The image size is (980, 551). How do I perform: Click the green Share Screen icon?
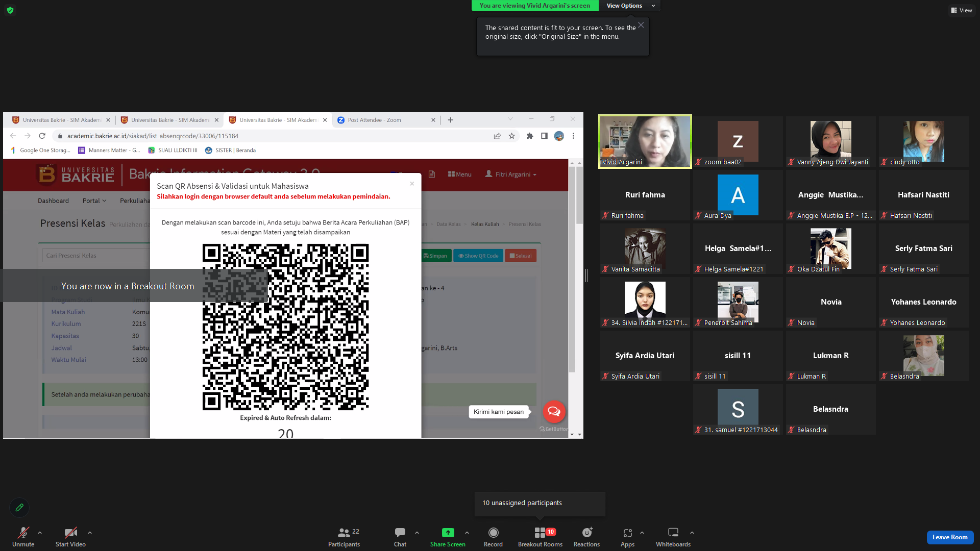click(x=448, y=533)
